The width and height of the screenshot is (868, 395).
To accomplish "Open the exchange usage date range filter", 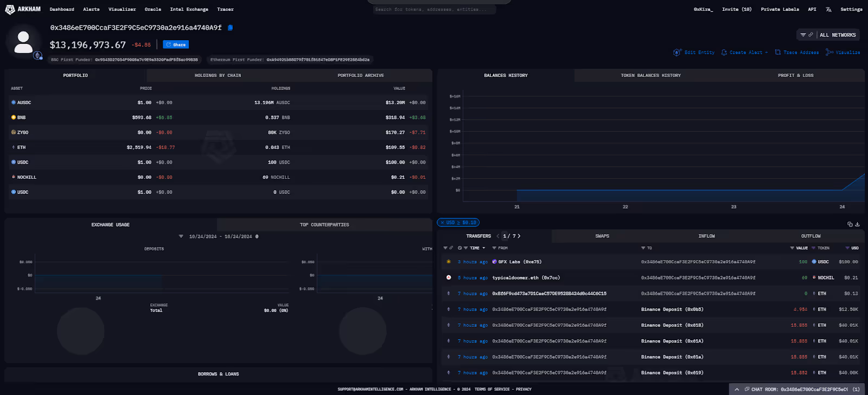I will point(181,237).
